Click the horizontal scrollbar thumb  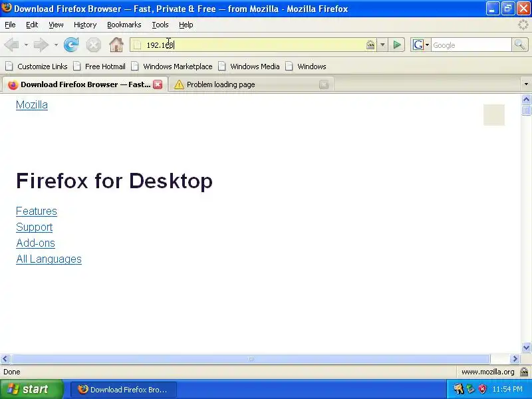tap(251, 358)
